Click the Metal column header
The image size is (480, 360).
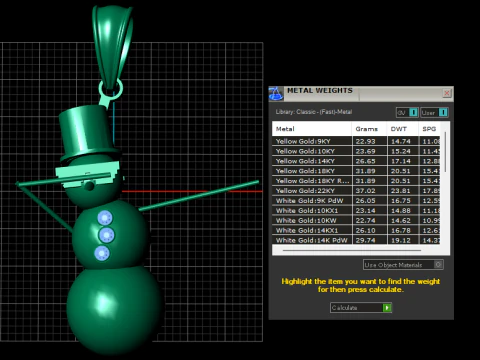coord(312,129)
